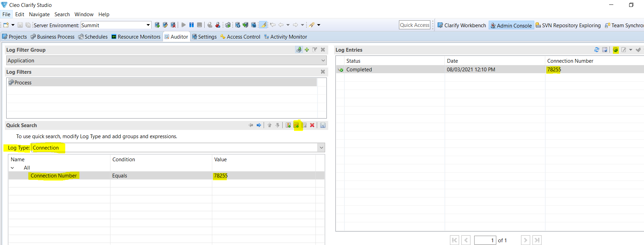The image size is (644, 245).
Task: Click the add group grid icon in Quick Search
Action: [x=288, y=125]
